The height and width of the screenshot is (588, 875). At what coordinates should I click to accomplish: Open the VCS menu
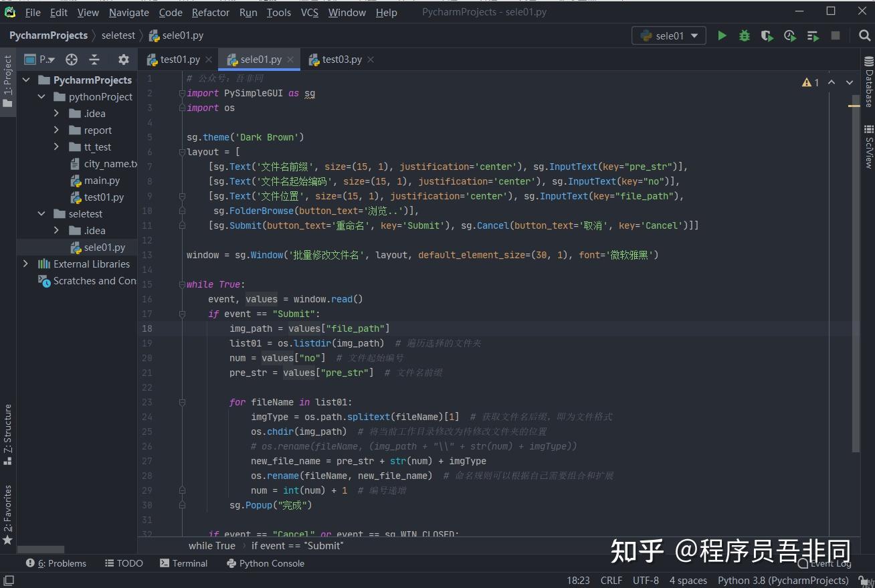tap(309, 12)
